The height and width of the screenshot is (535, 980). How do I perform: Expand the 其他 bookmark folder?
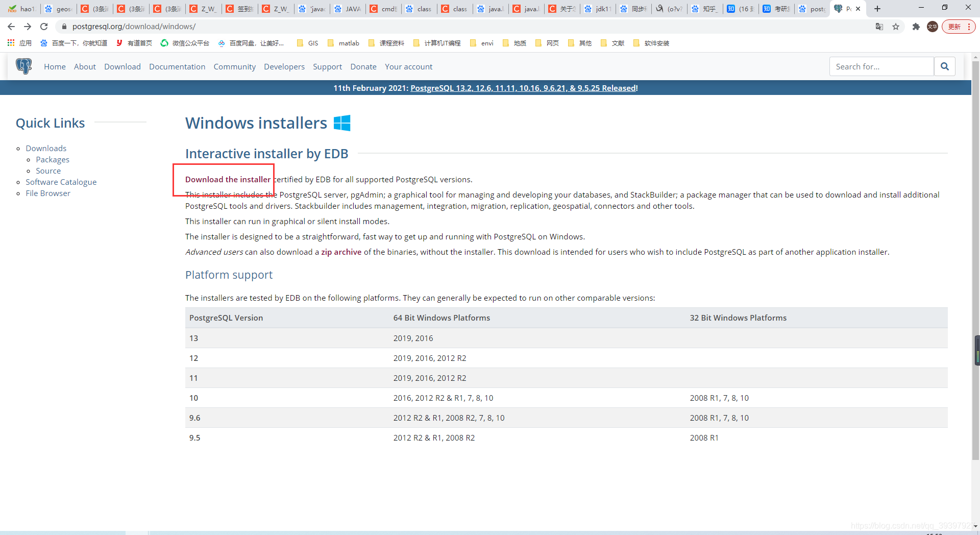(x=580, y=43)
